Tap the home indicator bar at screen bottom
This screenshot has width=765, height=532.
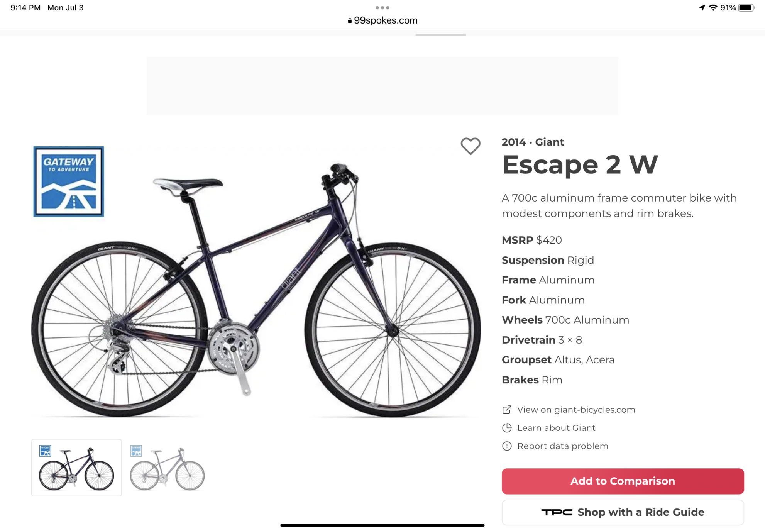382,525
